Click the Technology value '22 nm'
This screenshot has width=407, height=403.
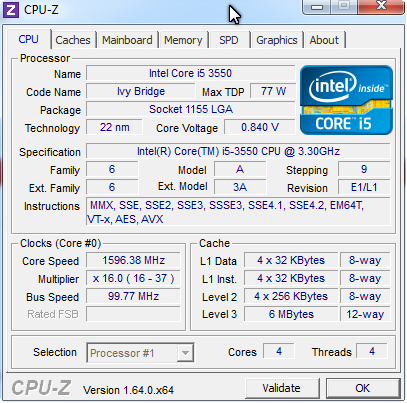coord(114,127)
